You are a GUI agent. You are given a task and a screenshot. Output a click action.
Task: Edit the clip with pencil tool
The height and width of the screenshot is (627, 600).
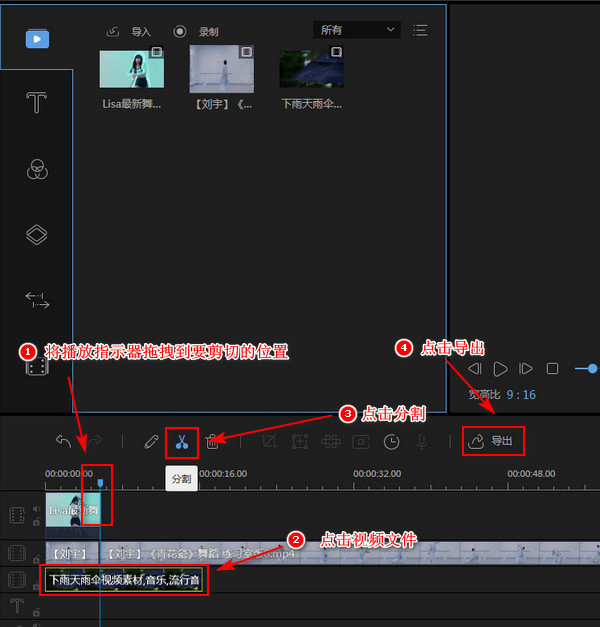tap(151, 442)
